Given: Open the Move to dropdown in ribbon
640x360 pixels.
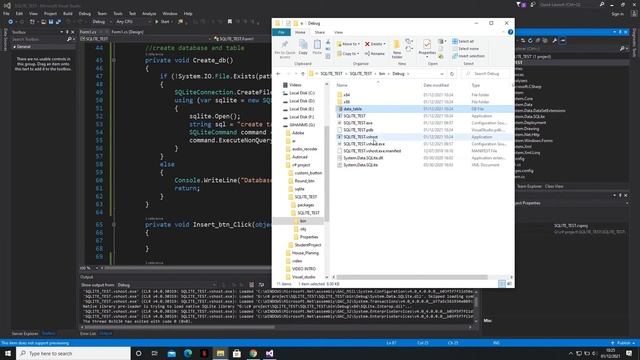Looking at the screenshot, I should coord(348,44).
